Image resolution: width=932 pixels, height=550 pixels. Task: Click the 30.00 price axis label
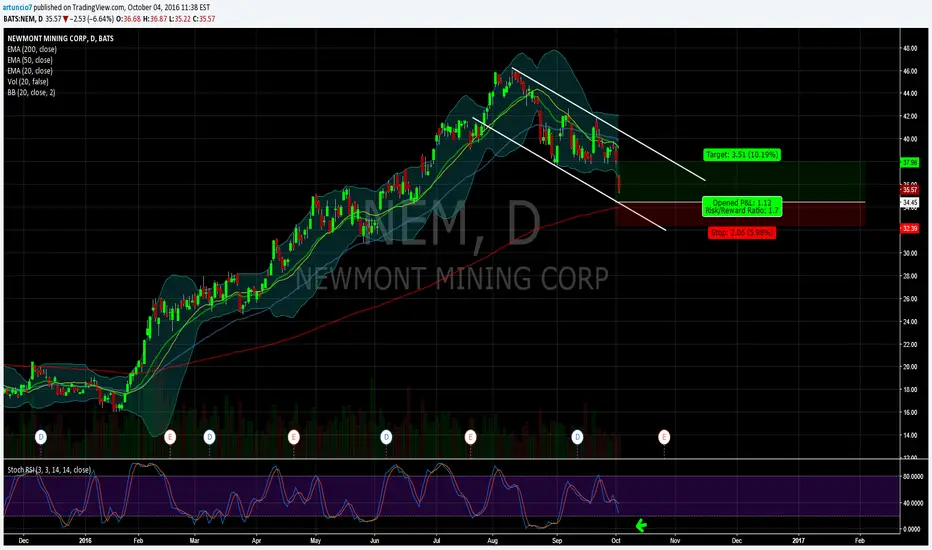909,253
